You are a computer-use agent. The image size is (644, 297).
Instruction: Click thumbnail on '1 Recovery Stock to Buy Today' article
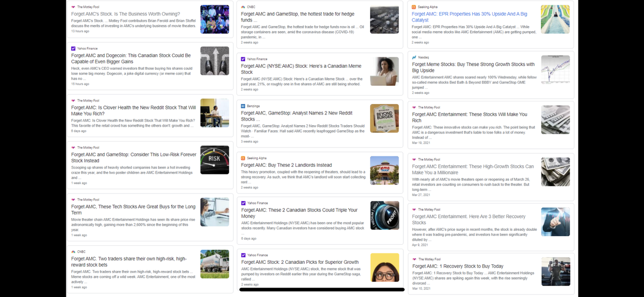coord(555,271)
